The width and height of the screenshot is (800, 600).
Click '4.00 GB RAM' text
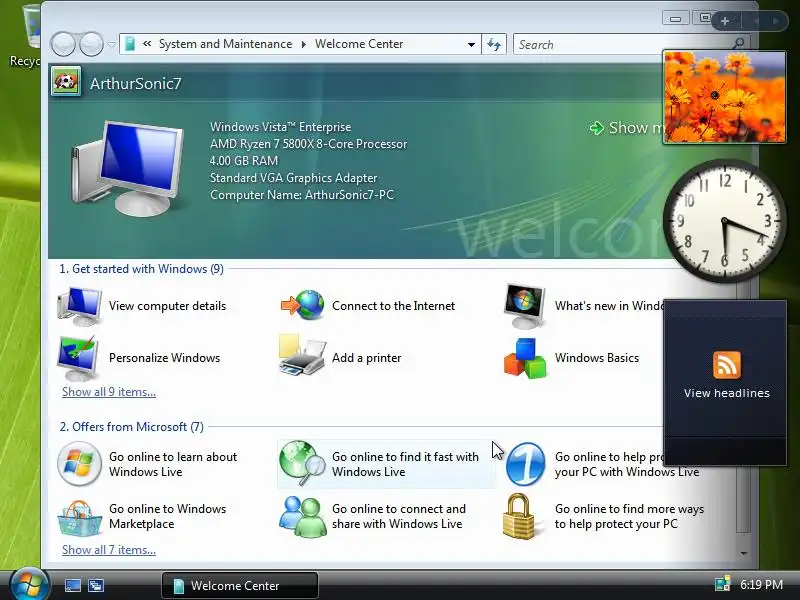(244, 161)
